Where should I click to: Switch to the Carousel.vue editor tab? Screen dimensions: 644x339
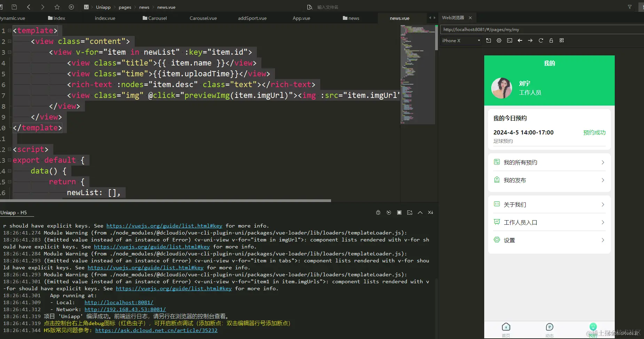203,18
